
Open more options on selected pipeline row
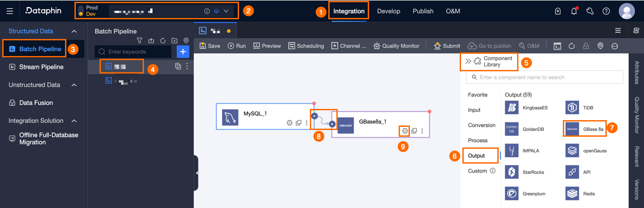tap(187, 66)
